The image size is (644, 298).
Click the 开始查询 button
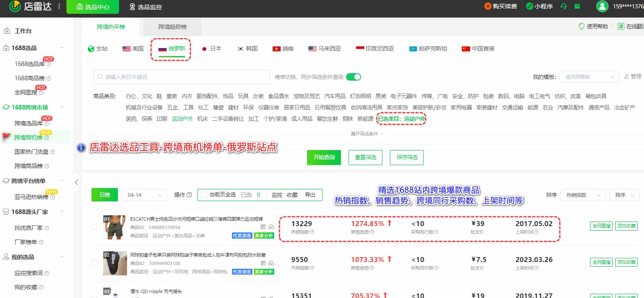coord(324,158)
